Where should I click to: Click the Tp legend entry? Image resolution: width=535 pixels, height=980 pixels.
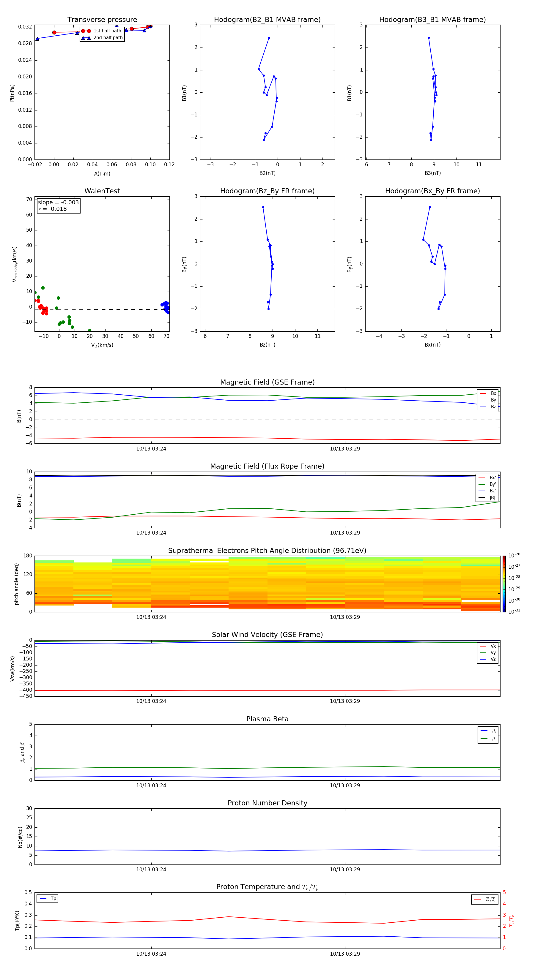coord(48,899)
